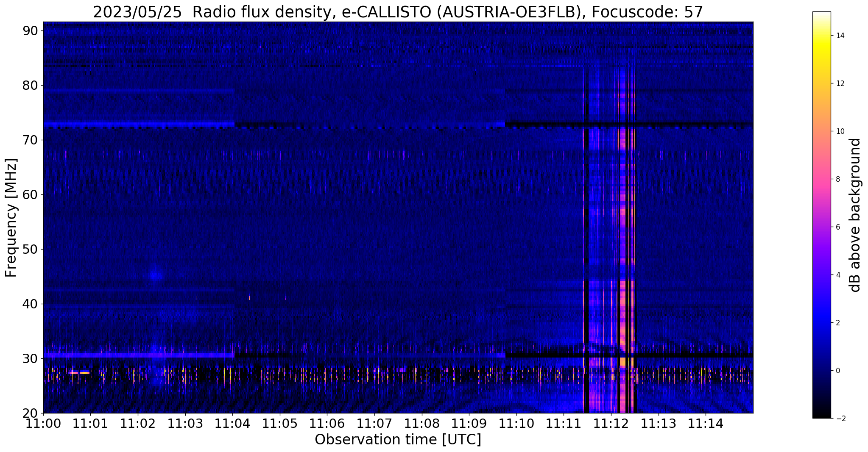Click the 11:12 time tick label

pyautogui.click(x=611, y=424)
